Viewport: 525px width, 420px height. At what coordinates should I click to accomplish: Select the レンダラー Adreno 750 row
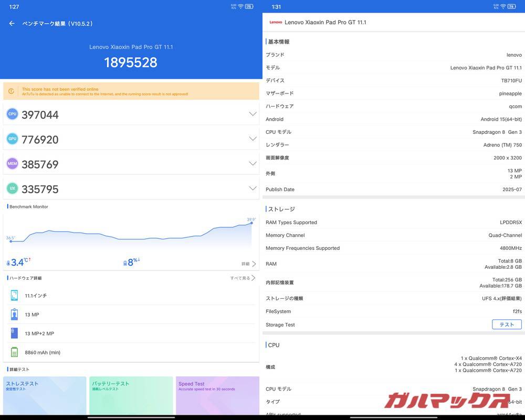pos(393,145)
